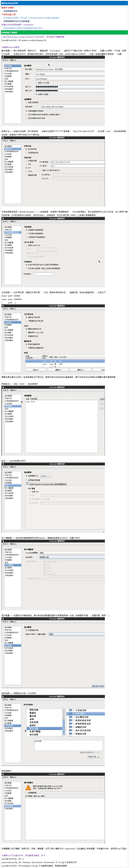
Task: Click the 编辑(E) partition button
Action: [58, 370]
